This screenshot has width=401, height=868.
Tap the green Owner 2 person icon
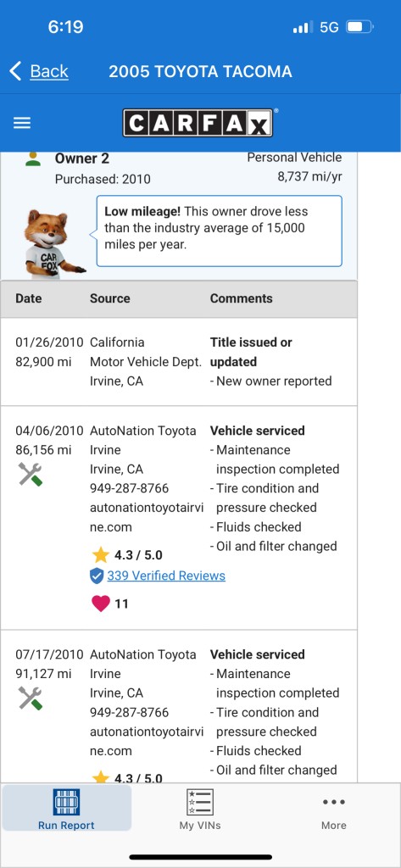pyautogui.click(x=33, y=159)
